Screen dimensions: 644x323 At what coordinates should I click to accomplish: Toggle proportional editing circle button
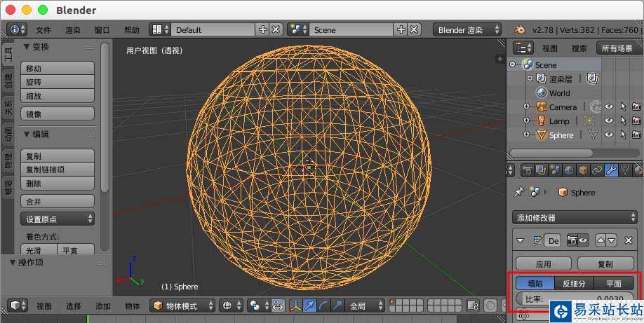pyautogui.click(x=490, y=305)
